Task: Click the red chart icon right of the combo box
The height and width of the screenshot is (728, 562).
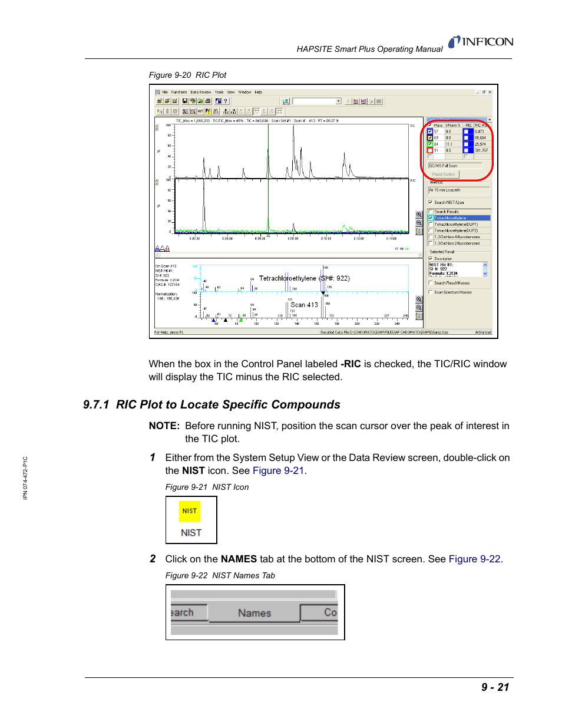Action: (x=356, y=101)
